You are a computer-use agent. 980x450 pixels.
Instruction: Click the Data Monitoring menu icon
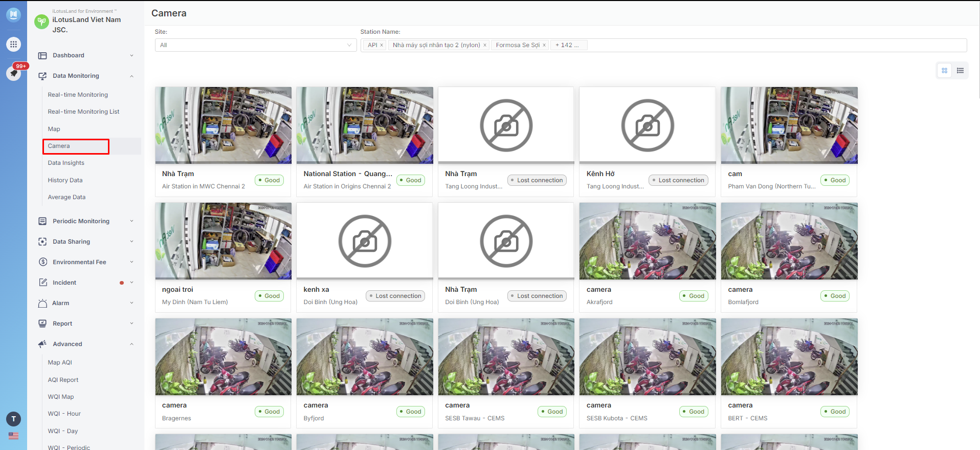tap(42, 76)
